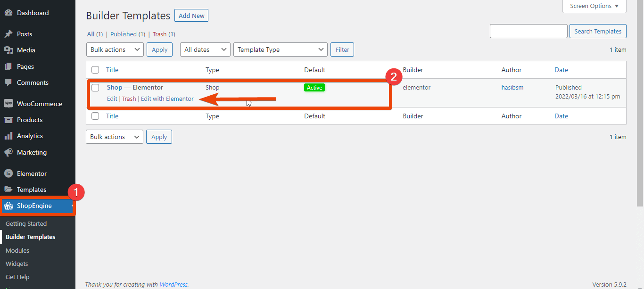The image size is (644, 289).
Task: Click the Templates folder icon
Action: pyautogui.click(x=8, y=190)
